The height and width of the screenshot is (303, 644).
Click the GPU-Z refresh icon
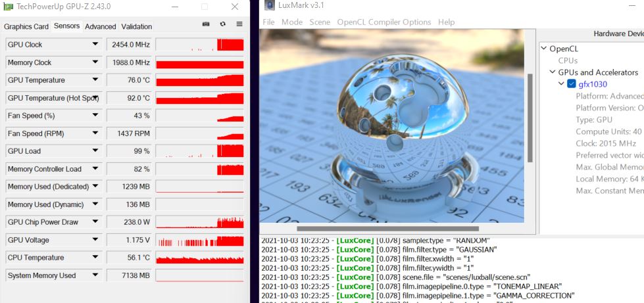click(222, 24)
